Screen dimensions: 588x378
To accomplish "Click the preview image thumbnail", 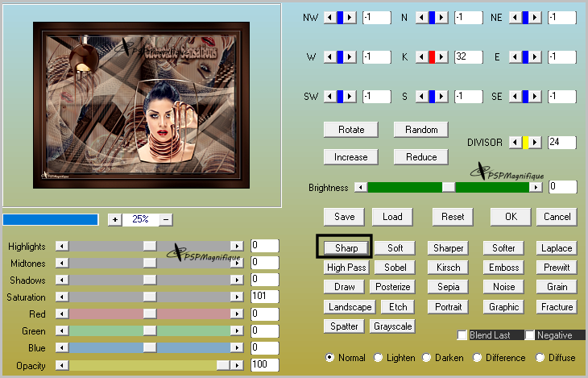I will [x=142, y=105].
